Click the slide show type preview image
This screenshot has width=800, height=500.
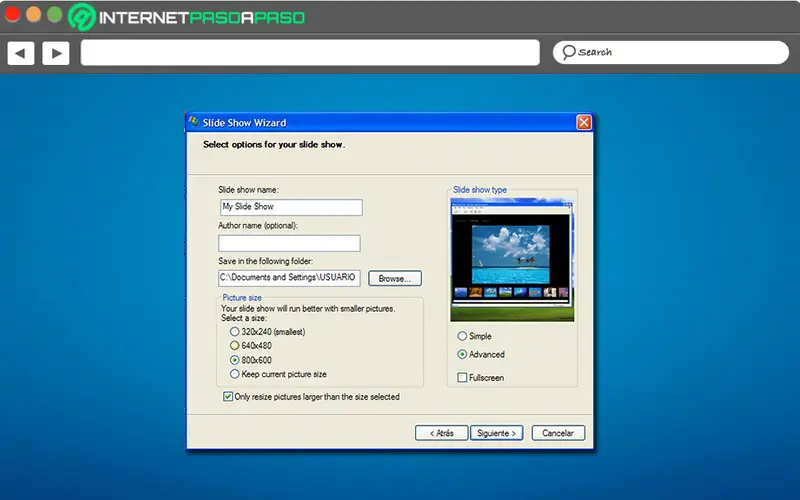512,260
